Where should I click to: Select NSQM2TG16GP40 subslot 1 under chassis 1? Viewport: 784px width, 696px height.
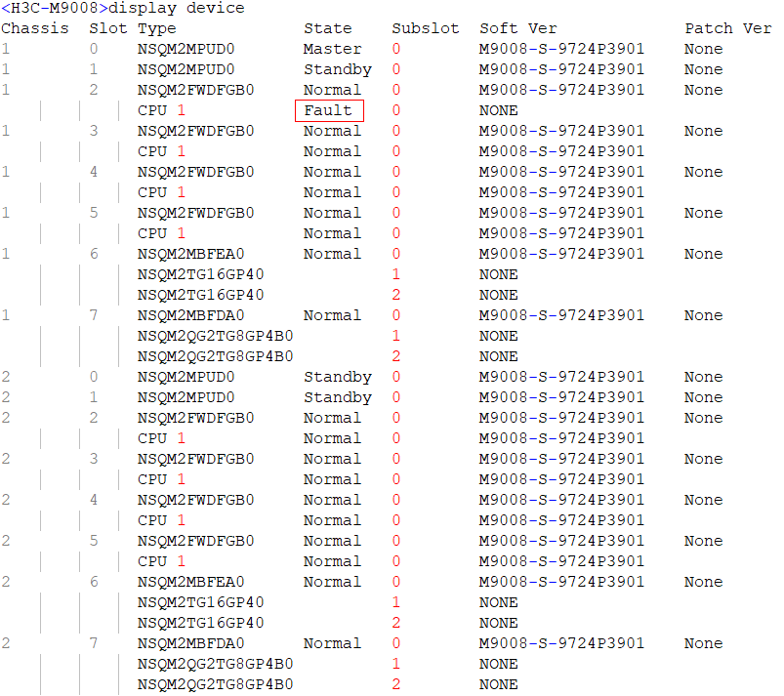200,274
